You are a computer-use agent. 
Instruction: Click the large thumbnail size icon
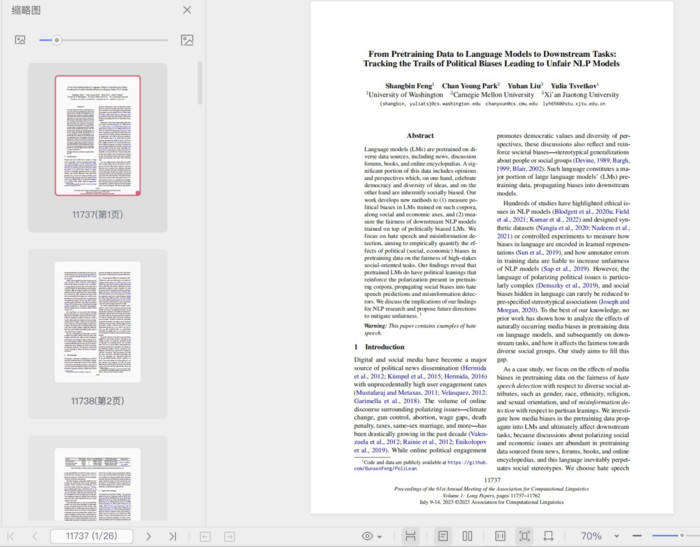tap(187, 40)
